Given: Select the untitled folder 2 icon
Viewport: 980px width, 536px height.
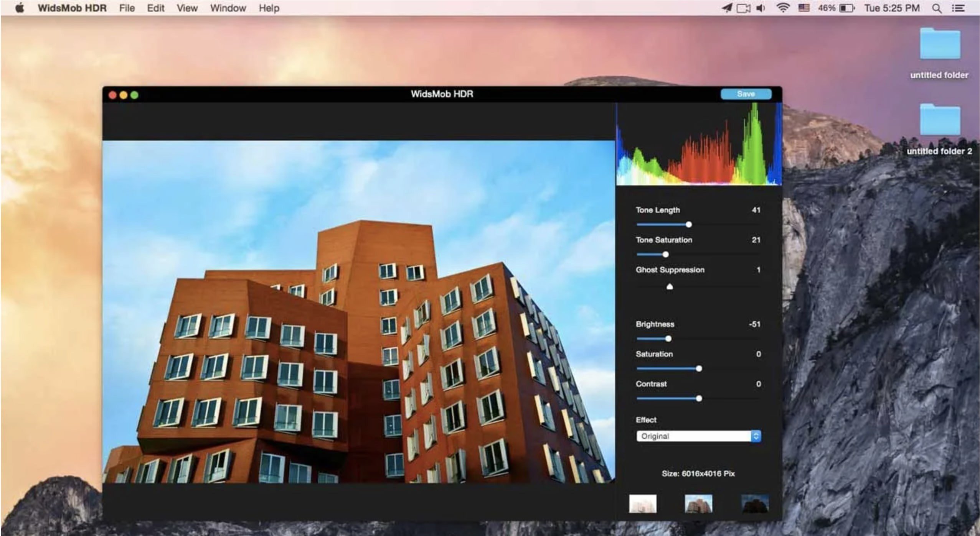Looking at the screenshot, I should click(940, 120).
